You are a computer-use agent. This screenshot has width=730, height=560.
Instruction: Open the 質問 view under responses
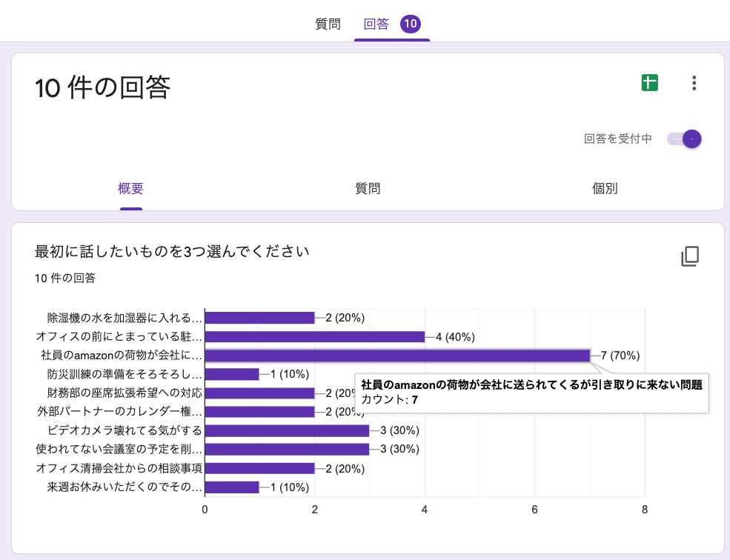pyautogui.click(x=368, y=188)
